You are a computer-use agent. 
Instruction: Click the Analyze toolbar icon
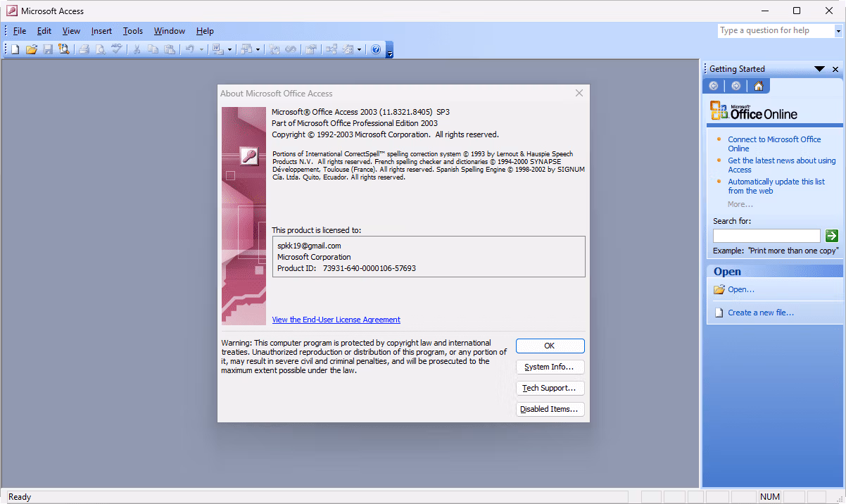pos(246,49)
